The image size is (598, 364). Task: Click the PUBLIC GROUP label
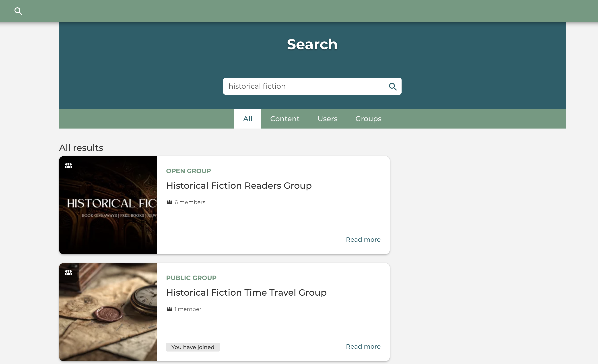click(191, 278)
